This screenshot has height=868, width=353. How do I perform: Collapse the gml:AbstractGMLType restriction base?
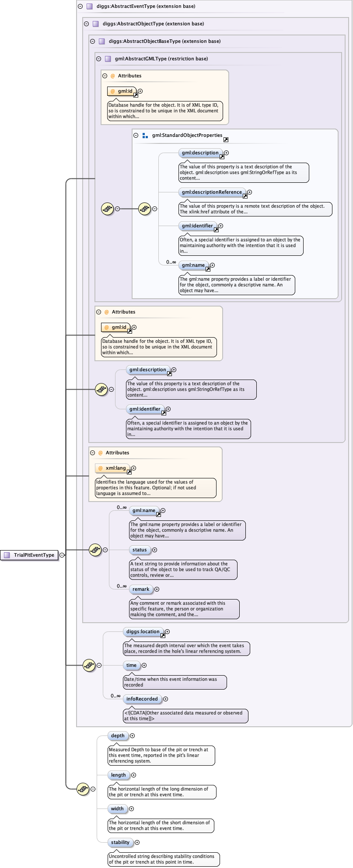coord(98,59)
